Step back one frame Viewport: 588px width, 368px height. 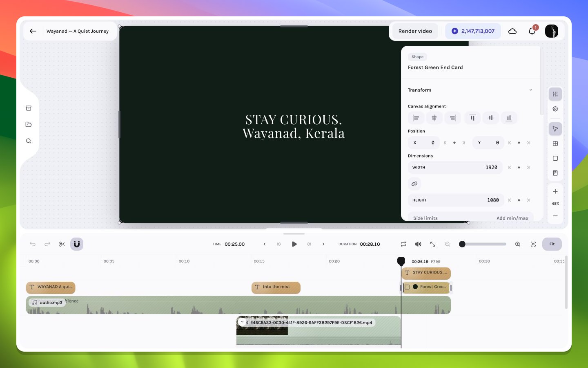(x=265, y=244)
